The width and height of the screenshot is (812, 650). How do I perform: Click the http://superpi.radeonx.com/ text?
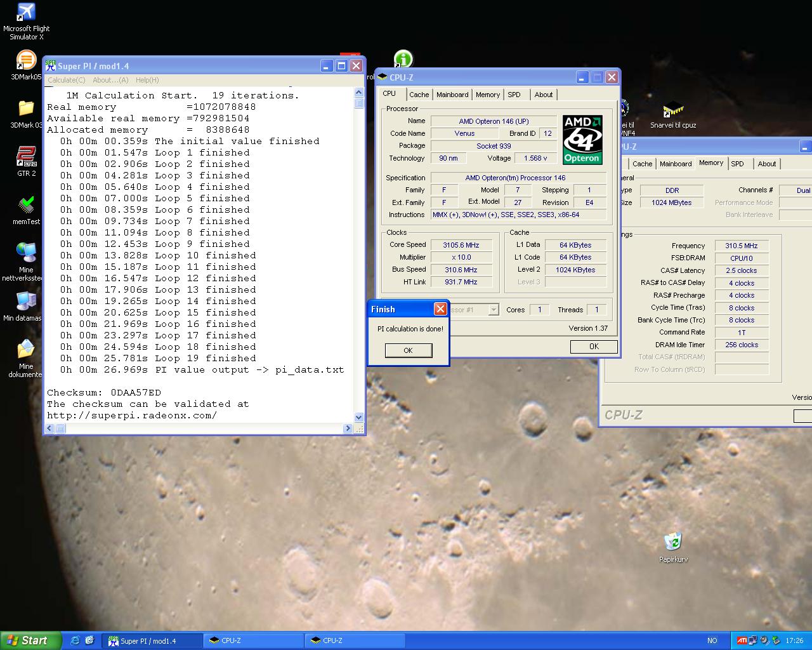pyautogui.click(x=132, y=415)
